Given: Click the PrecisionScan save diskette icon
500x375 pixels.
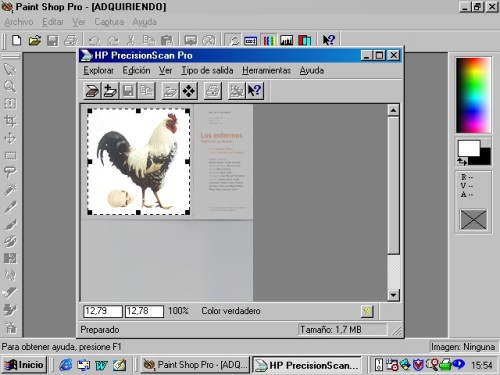Looking at the screenshot, I should tap(128, 91).
